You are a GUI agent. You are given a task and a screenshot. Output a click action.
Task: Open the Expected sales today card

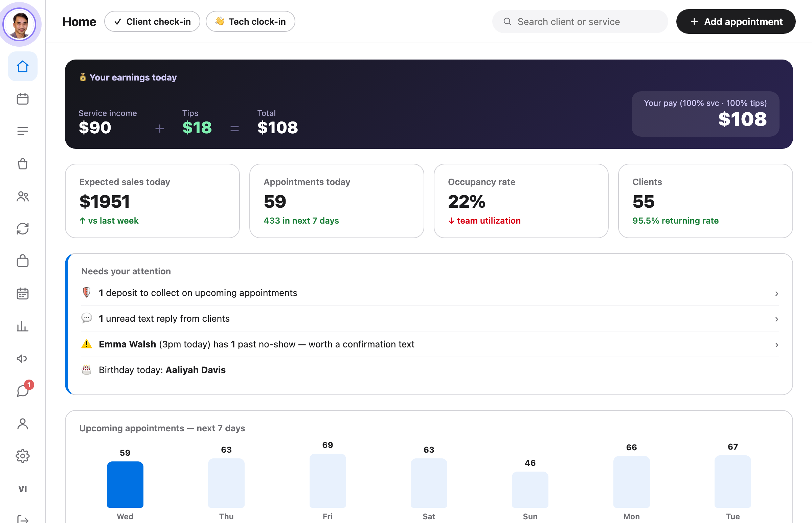pyautogui.click(x=152, y=201)
